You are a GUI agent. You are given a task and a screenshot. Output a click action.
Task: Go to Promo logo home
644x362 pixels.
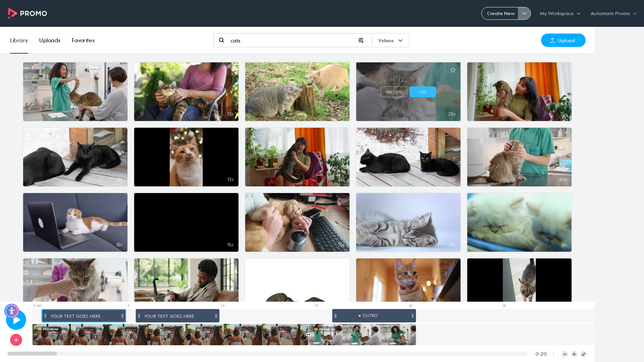(28, 13)
